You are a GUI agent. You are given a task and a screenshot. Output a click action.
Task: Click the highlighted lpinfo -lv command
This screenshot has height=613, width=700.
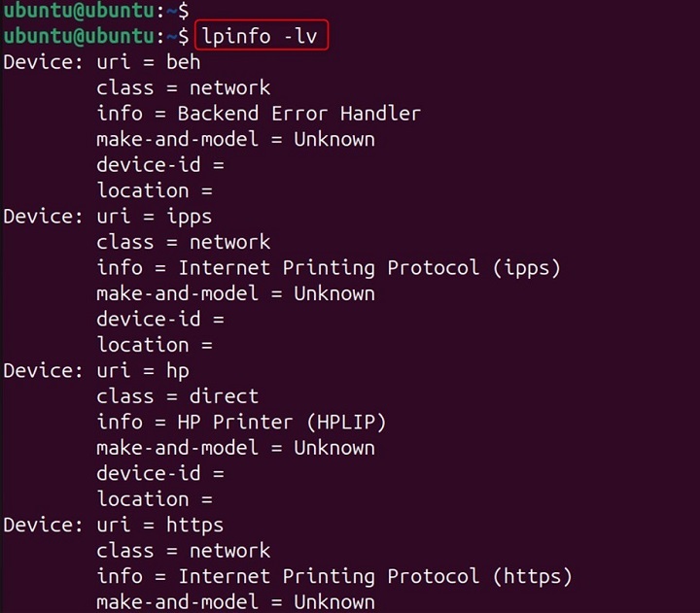coord(262,36)
